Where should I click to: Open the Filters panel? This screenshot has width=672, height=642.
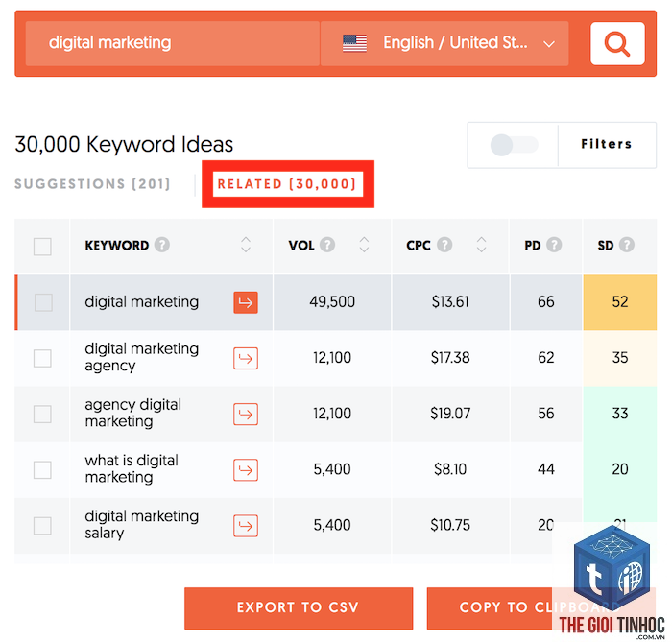[x=607, y=144]
